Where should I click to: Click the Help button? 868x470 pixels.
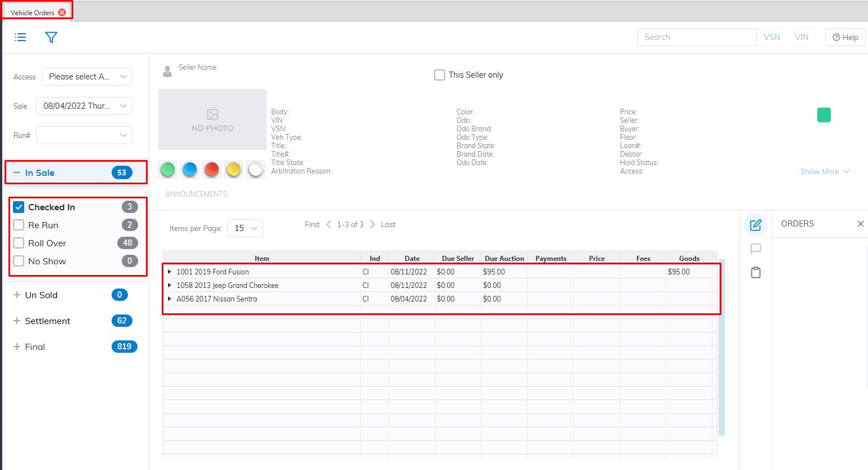[845, 37]
